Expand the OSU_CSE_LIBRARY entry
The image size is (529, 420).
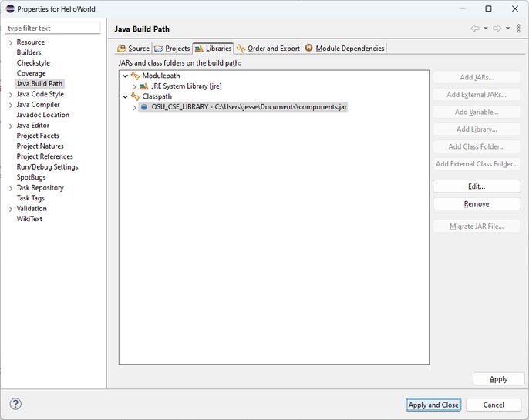pyautogui.click(x=134, y=107)
